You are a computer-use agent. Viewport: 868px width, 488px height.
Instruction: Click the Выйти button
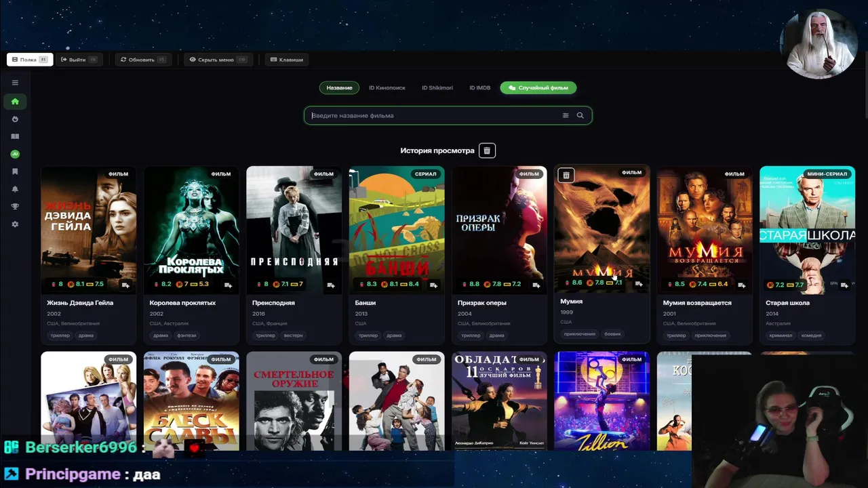click(79, 60)
